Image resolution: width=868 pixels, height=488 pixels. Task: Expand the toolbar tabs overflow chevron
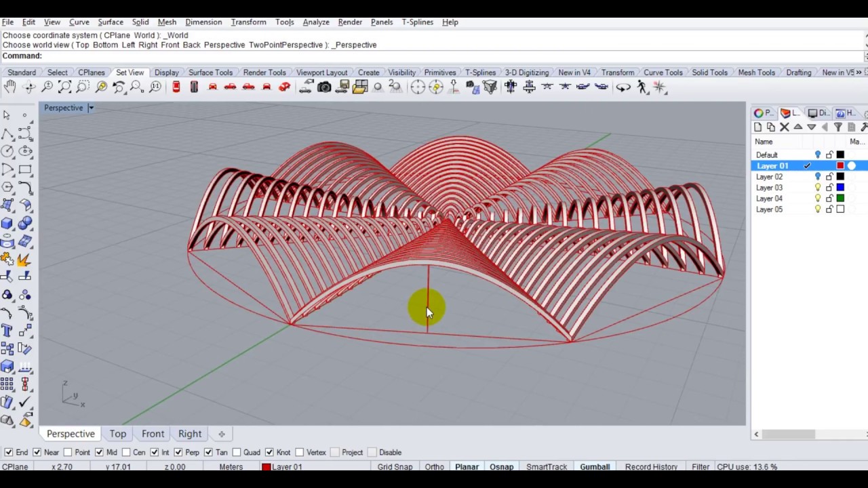pos(859,73)
